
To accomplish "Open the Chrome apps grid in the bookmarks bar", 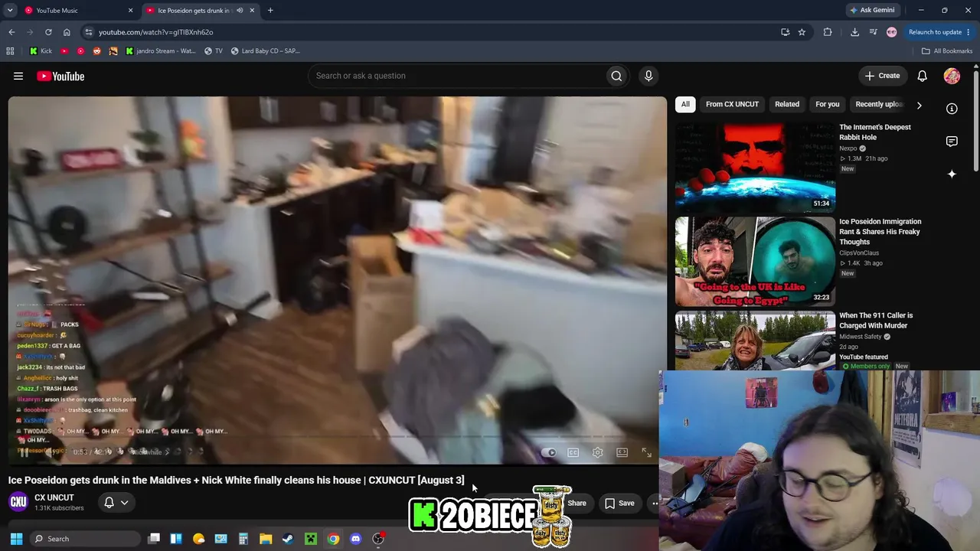I will [10, 51].
